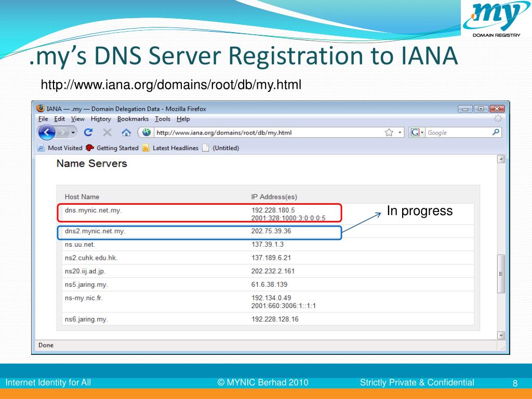Click the Firefox logo in title bar
Viewport: 532px width, 399px height.
pyautogui.click(x=41, y=108)
